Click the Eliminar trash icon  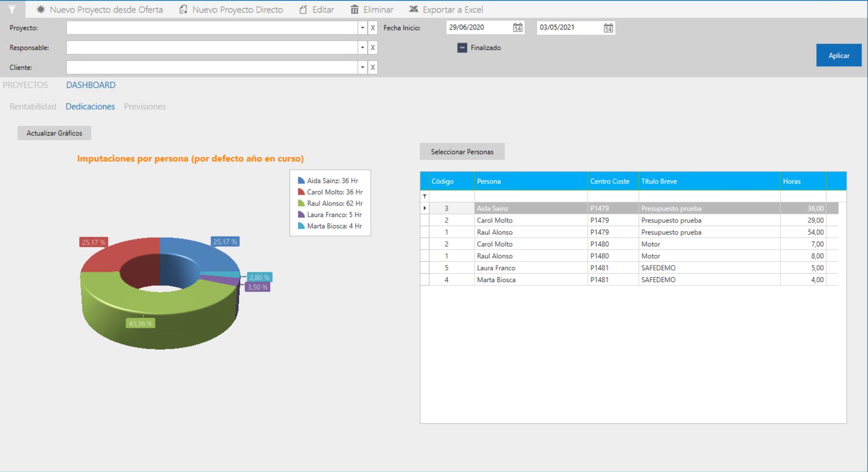[354, 10]
